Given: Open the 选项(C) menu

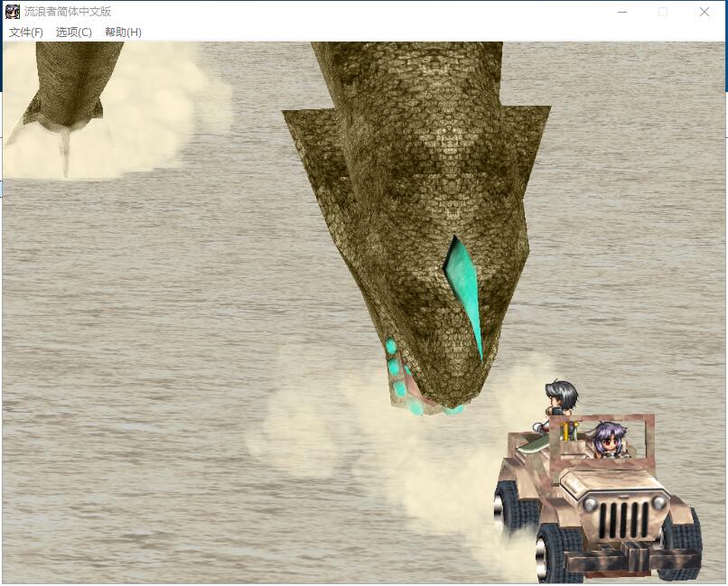Looking at the screenshot, I should point(74,33).
